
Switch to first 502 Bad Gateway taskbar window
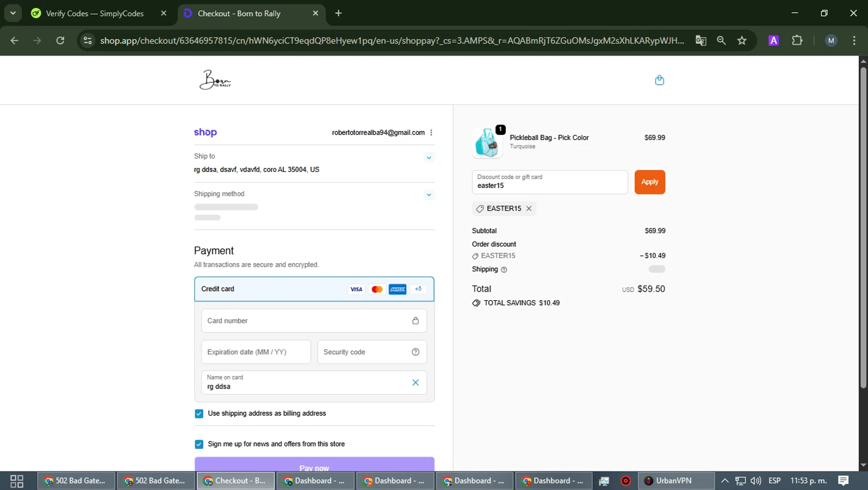click(x=76, y=481)
